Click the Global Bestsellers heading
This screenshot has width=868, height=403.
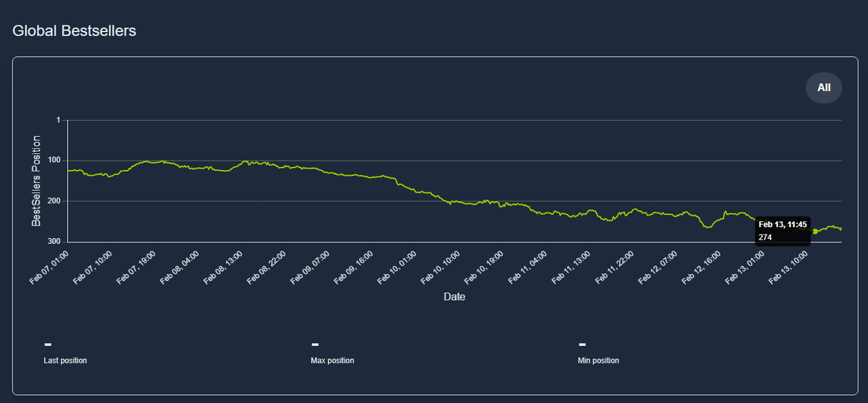[x=75, y=31]
